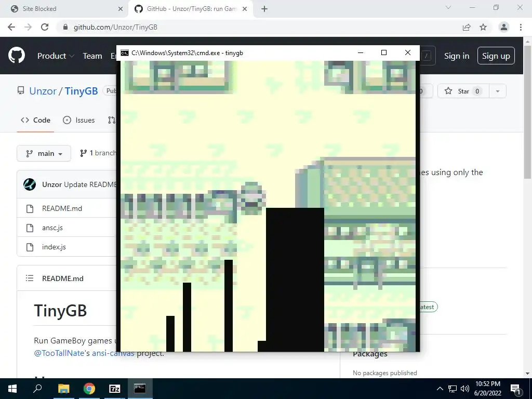Reload the GitHub page

pos(45,27)
